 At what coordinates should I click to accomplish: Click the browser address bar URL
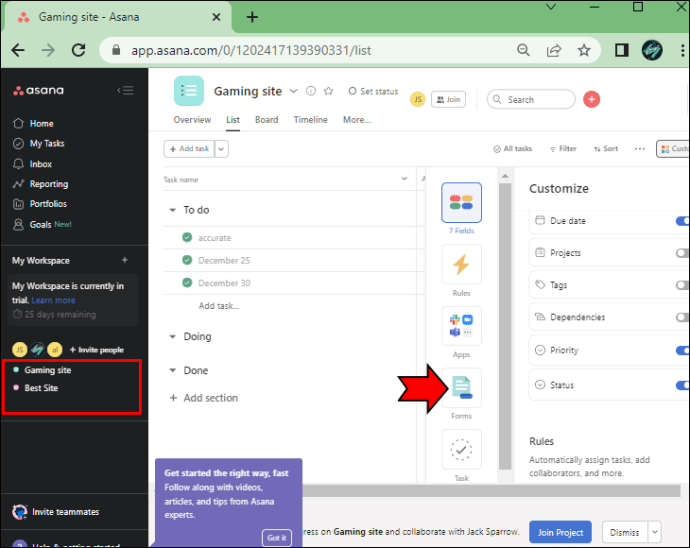(251, 50)
